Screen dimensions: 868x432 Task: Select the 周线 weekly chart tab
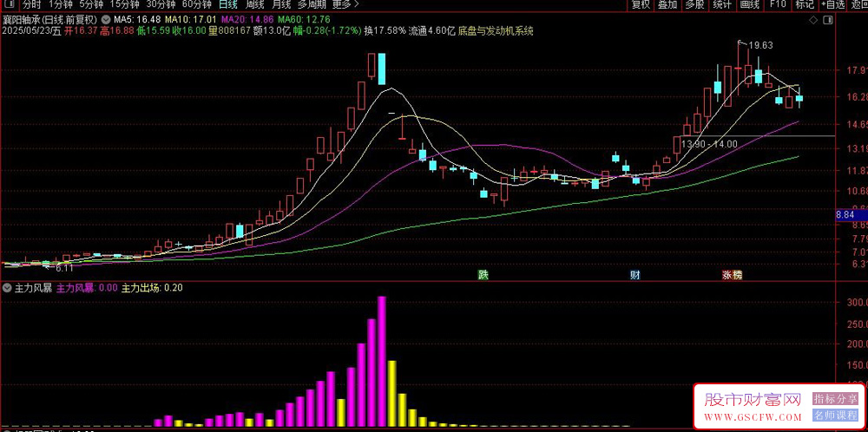[254, 5]
